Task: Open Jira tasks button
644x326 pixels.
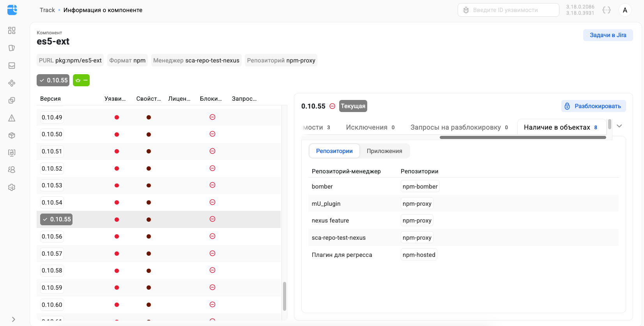Action: click(608, 35)
